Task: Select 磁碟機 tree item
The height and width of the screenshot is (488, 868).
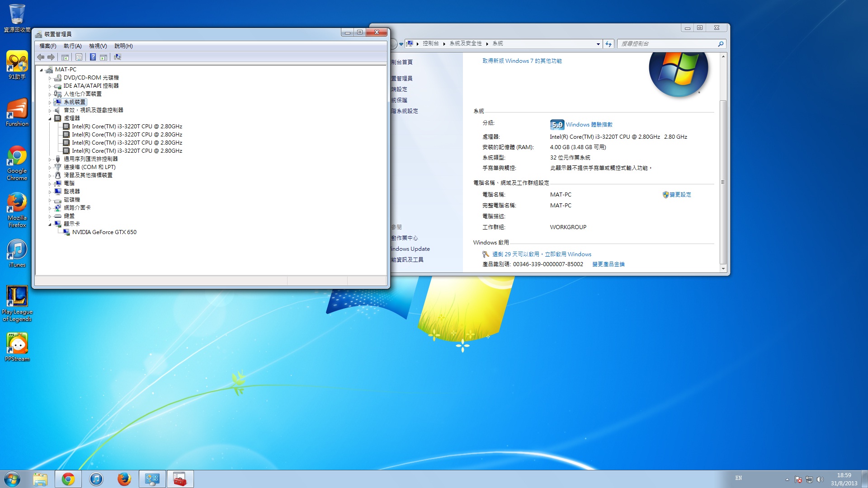Action: [71, 200]
